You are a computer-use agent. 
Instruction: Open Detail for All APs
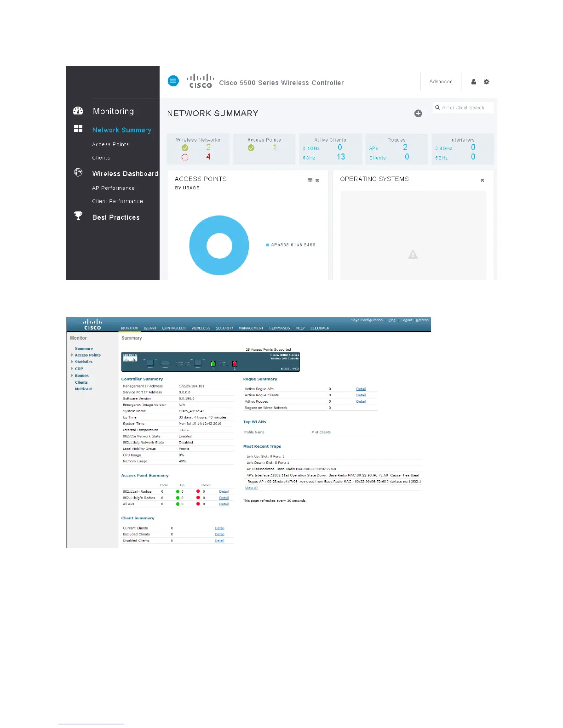[x=224, y=504]
